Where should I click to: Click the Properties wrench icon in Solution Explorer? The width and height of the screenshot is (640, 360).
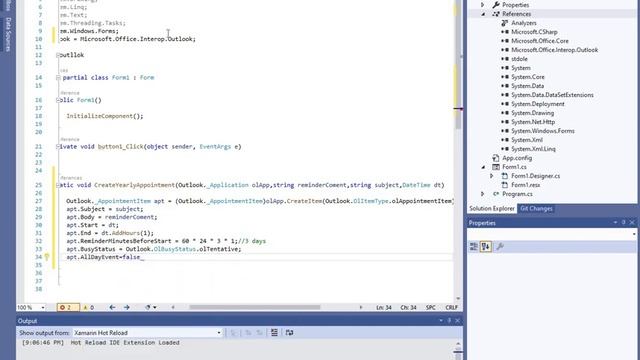[496, 5]
